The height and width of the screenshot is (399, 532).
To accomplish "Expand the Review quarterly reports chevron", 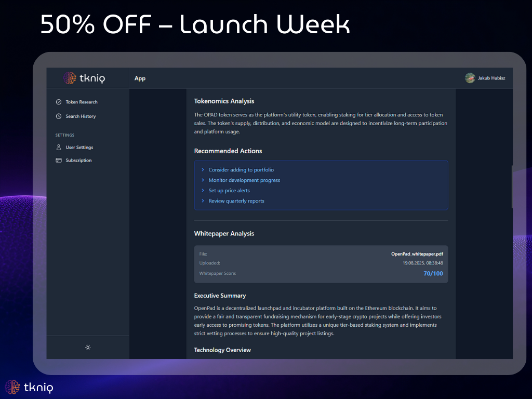I will [203, 201].
